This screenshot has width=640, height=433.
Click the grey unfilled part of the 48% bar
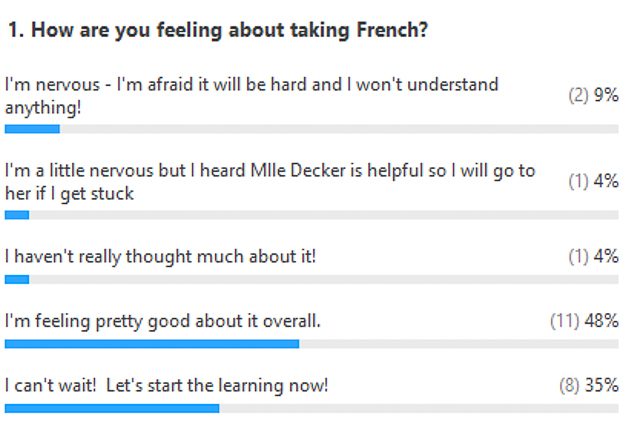click(459, 344)
